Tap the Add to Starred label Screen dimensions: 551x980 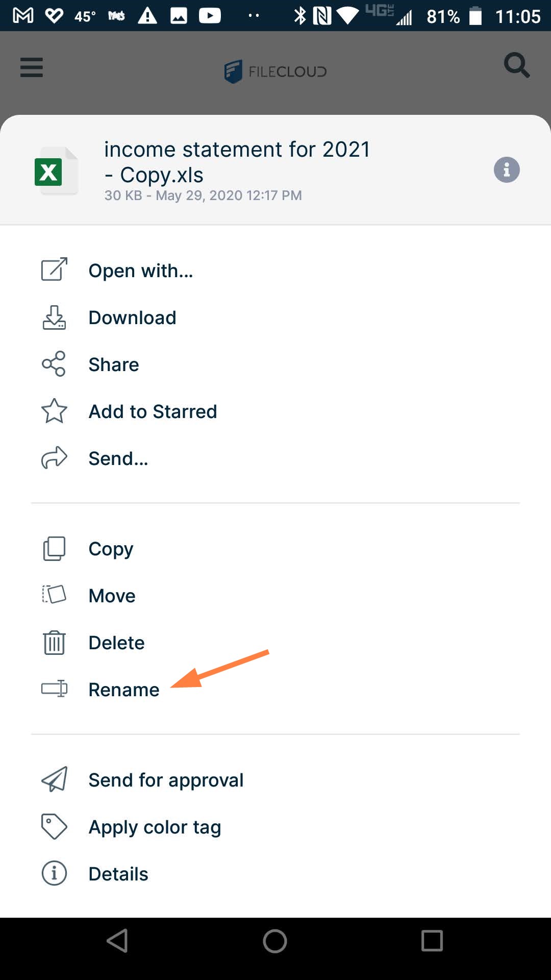pos(153,411)
